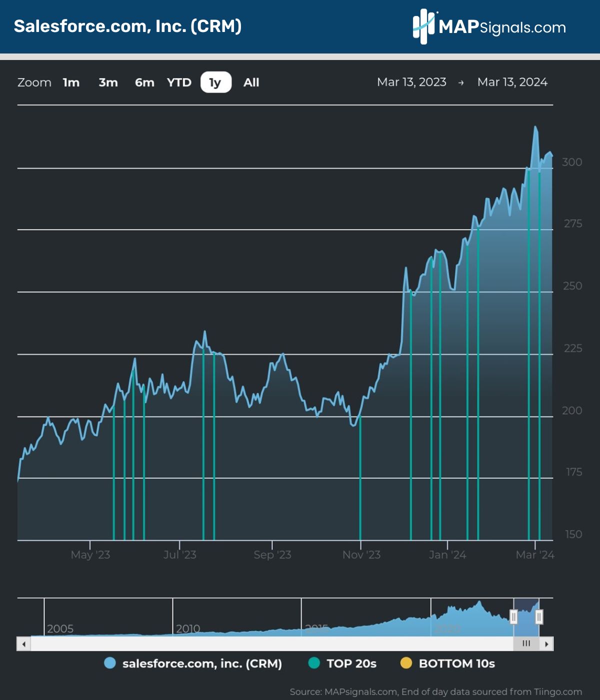This screenshot has height=700, width=600.
Task: Click the yellow BOTTOM 10s legend dot
Action: pos(406,663)
